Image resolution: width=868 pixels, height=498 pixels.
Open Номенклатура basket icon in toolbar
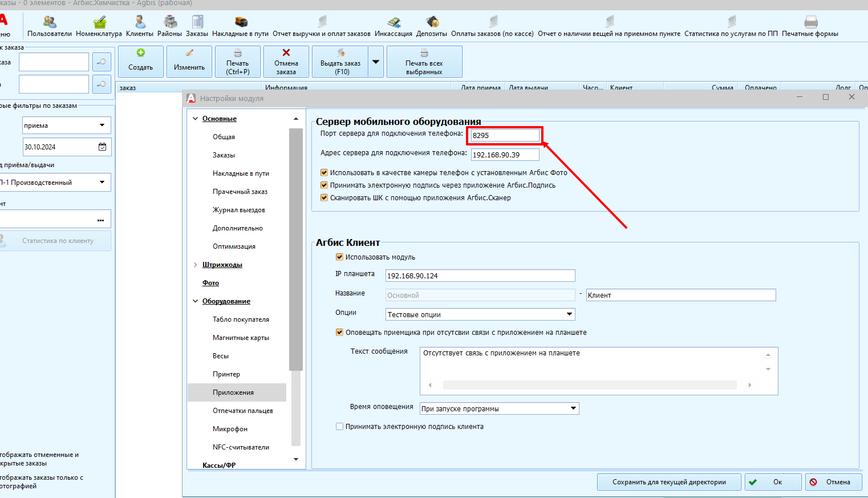99,23
